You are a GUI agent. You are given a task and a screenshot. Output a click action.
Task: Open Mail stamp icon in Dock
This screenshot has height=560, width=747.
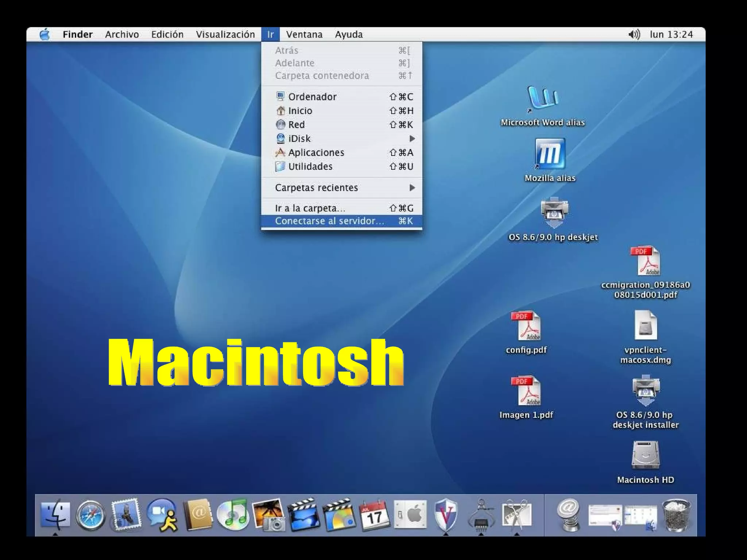click(x=126, y=515)
